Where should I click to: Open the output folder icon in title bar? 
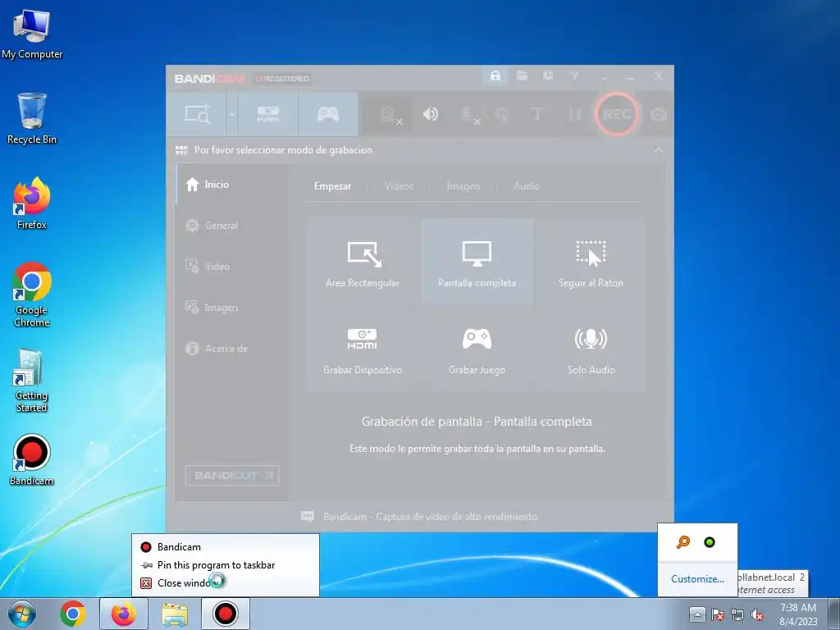pos(523,76)
